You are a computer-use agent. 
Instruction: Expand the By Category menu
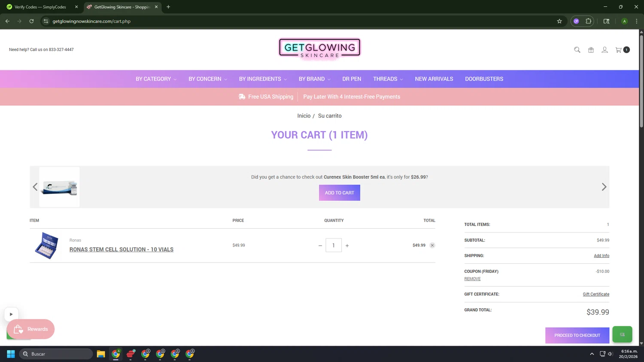(156, 79)
